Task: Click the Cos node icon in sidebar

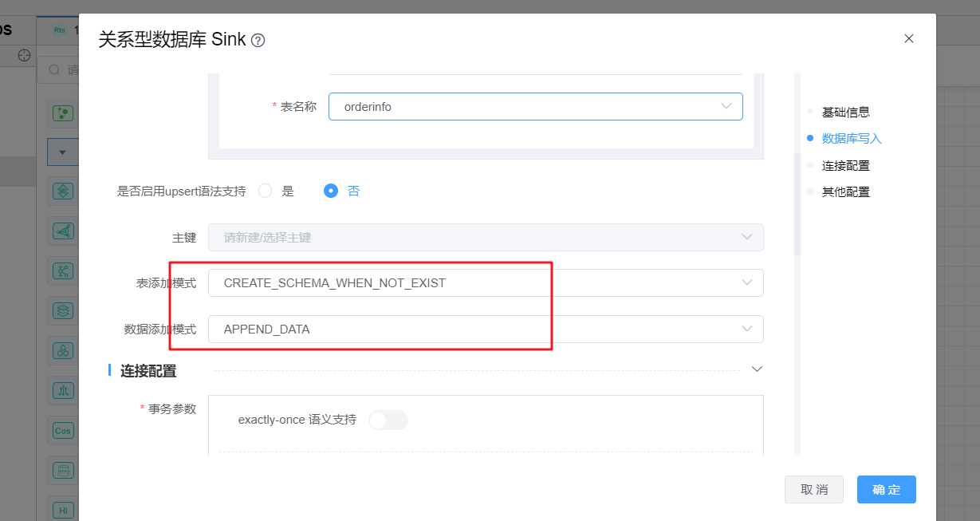Action: [62, 431]
